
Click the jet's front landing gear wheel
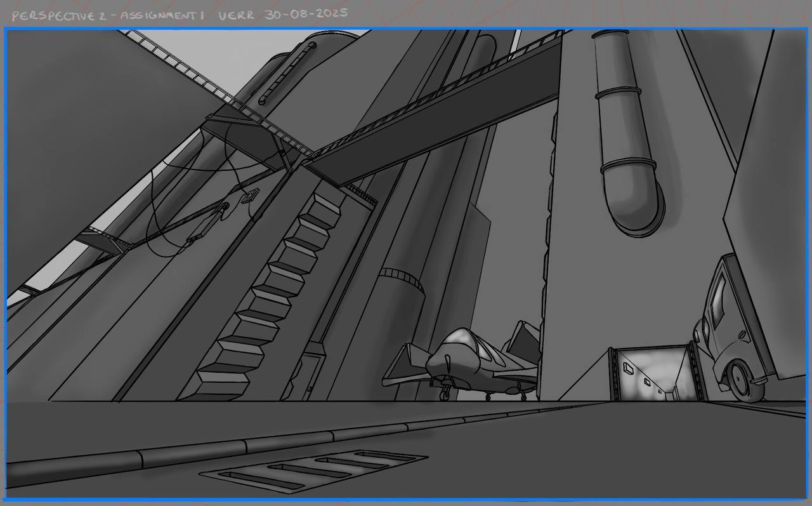pyautogui.click(x=447, y=394)
